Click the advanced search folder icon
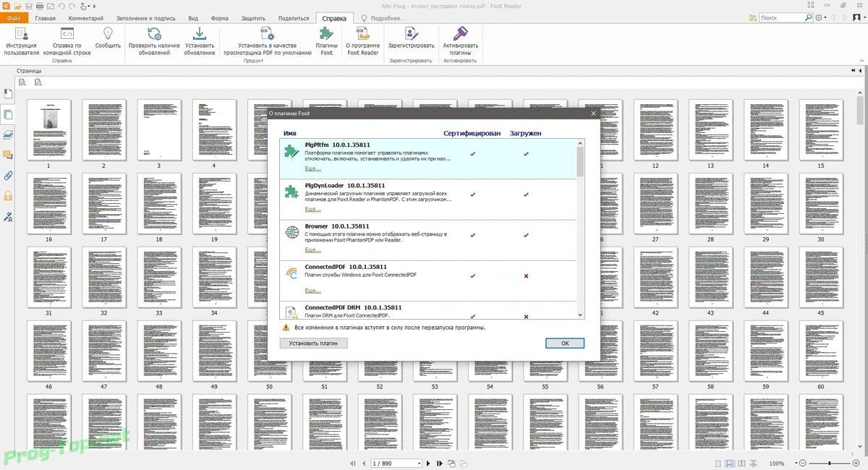This screenshot has height=470, width=868. [x=754, y=17]
